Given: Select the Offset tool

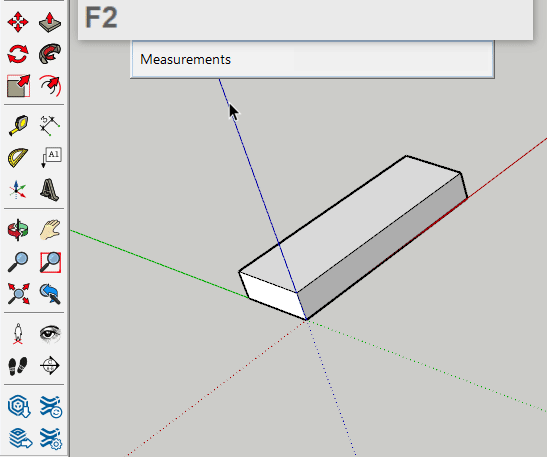Looking at the screenshot, I should (x=50, y=86).
